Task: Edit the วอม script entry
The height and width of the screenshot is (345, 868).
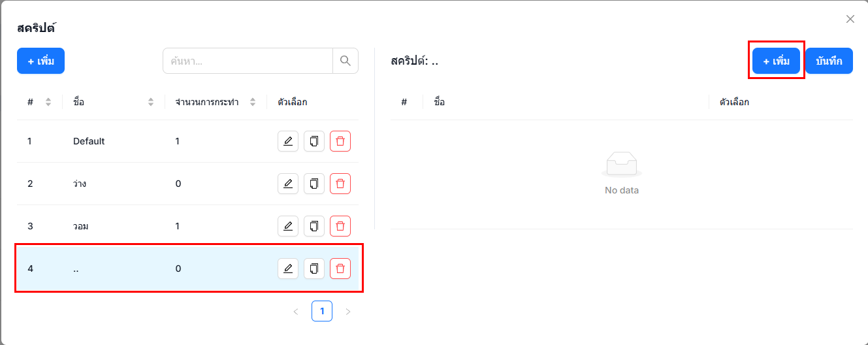Action: 288,226
